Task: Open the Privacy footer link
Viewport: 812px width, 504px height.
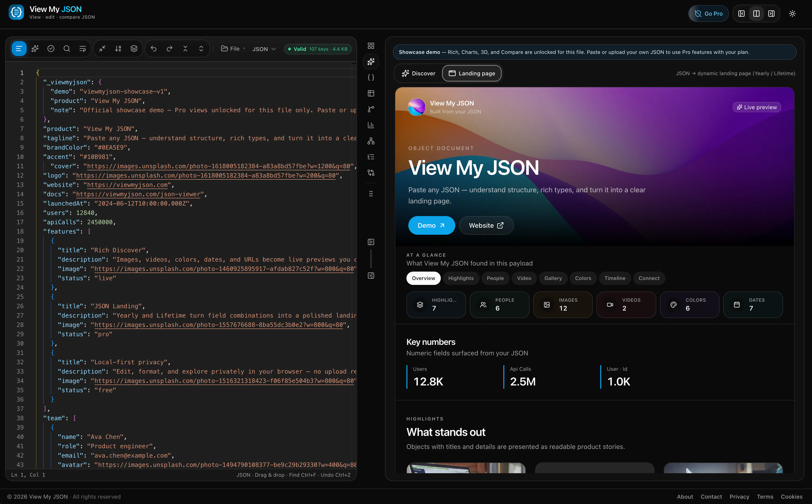Action: [x=739, y=497]
